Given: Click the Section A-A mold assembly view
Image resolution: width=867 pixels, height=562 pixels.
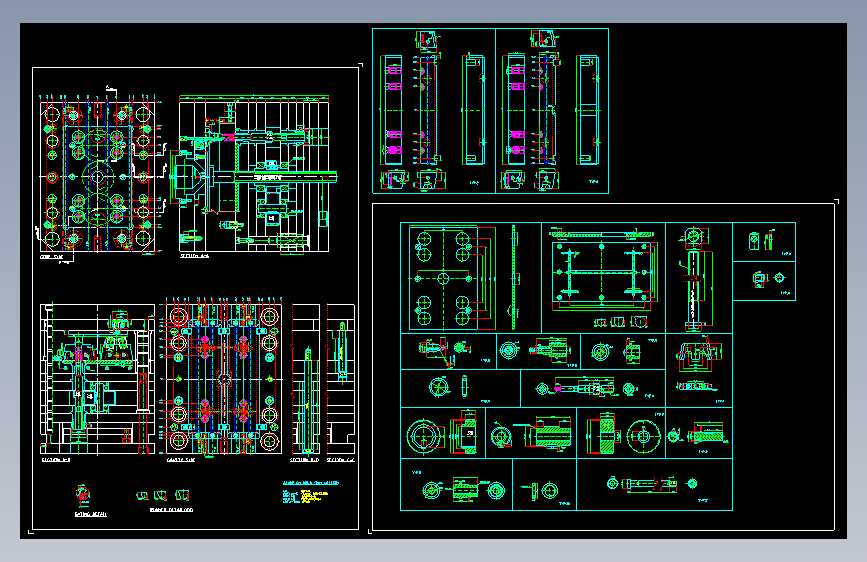Looking at the screenshot, I should tap(254, 175).
